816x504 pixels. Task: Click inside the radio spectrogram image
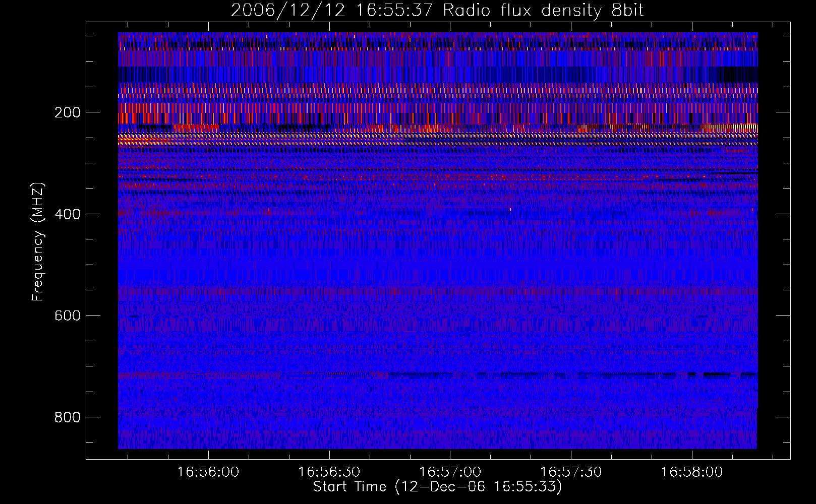point(438,240)
